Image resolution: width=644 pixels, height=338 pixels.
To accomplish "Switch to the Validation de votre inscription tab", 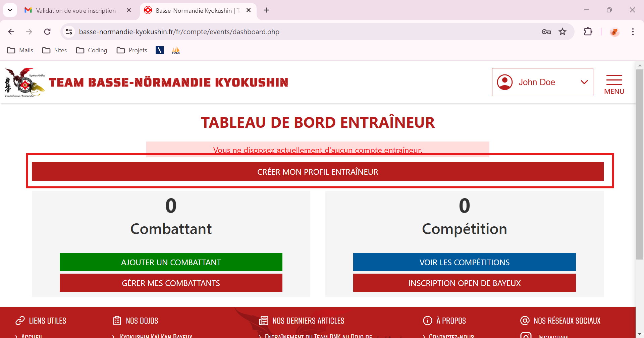I will (x=76, y=10).
